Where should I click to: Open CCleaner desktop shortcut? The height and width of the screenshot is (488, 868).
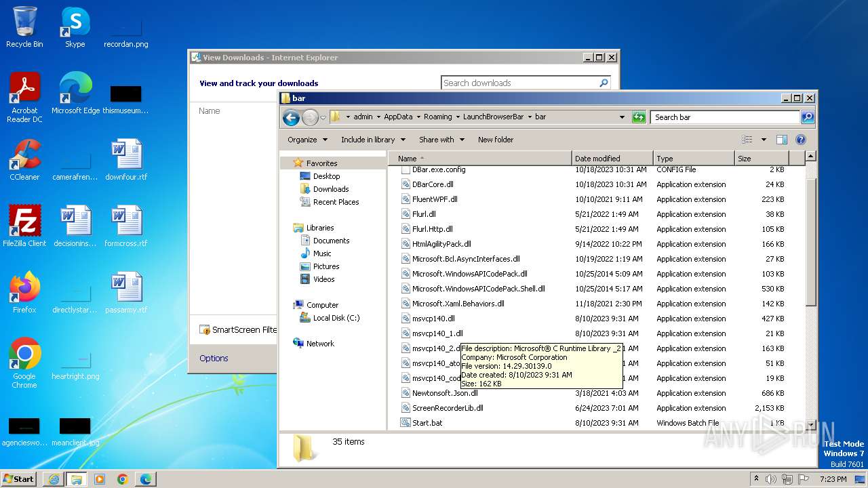click(24, 159)
